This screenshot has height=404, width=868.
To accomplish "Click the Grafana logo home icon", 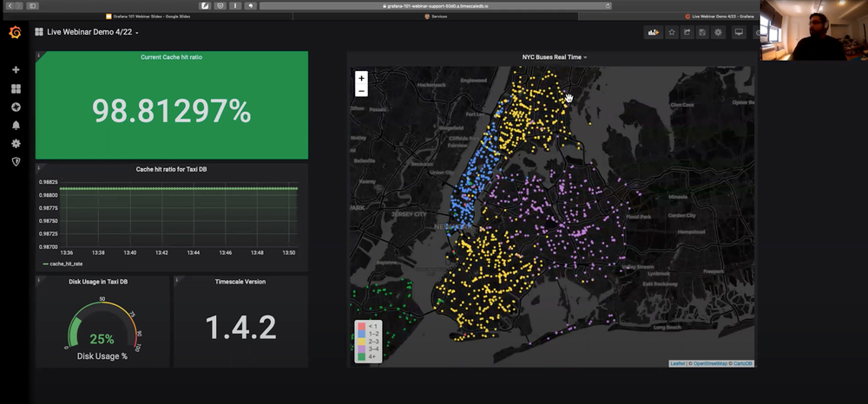I will coord(15,33).
